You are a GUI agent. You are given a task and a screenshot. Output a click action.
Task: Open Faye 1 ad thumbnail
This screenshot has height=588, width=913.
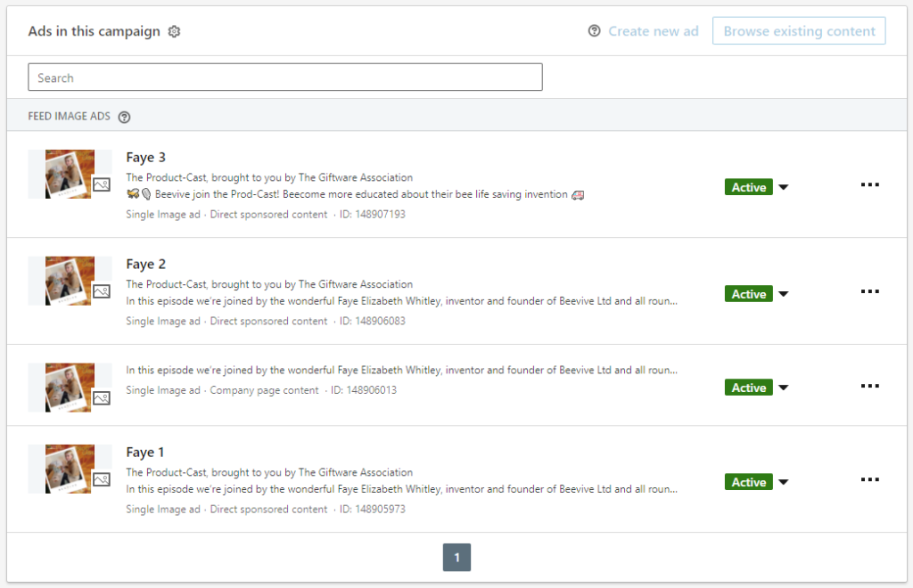tap(70, 469)
